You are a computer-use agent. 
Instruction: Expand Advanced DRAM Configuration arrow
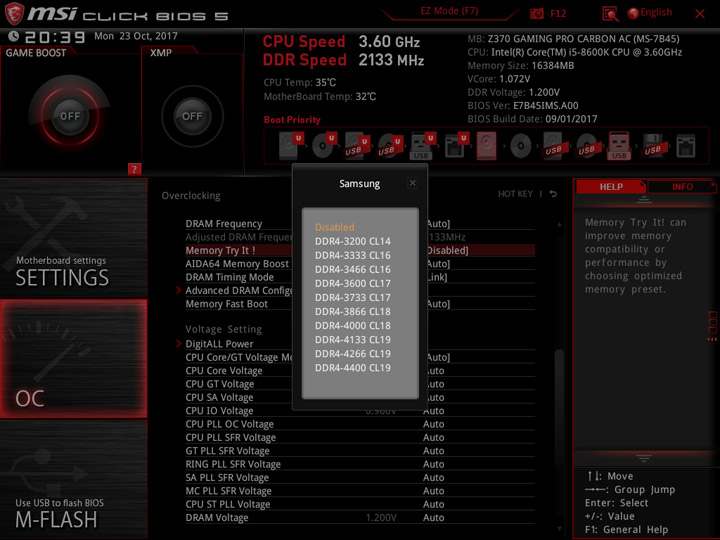179,290
